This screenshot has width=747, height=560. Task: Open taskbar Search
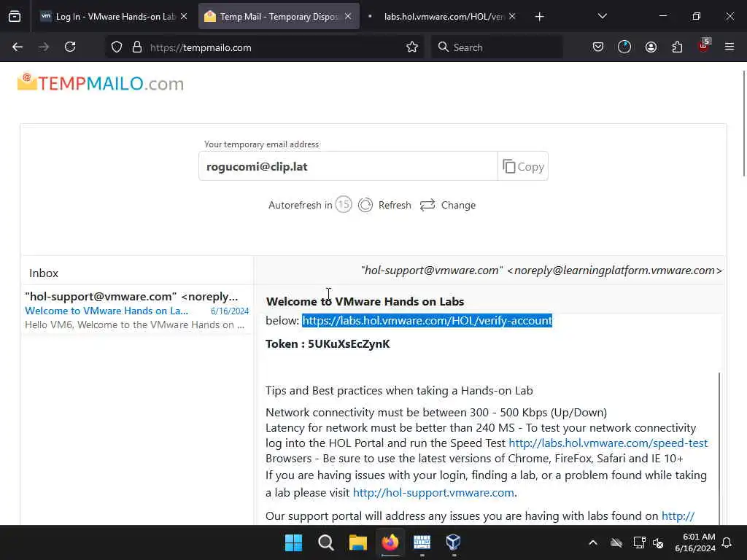pyautogui.click(x=326, y=542)
